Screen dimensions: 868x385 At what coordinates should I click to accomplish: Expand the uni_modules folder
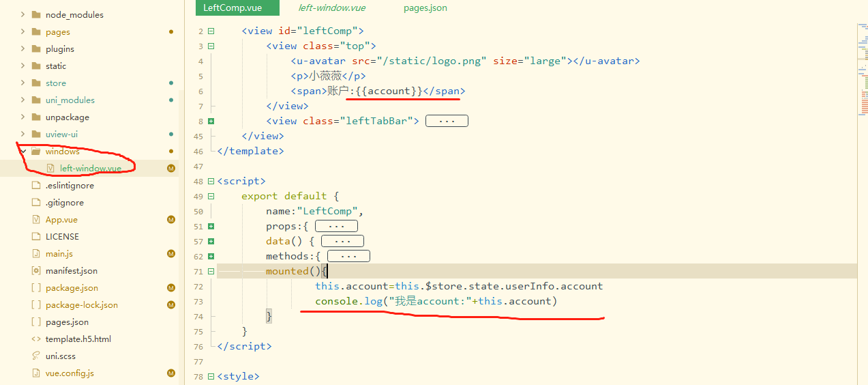click(23, 100)
